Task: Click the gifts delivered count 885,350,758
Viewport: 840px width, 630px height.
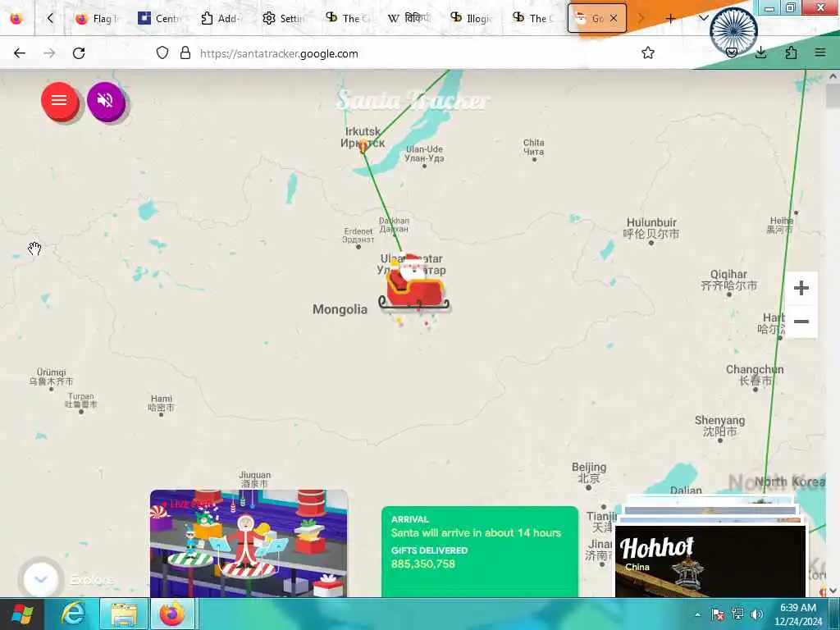Action: pos(422,564)
